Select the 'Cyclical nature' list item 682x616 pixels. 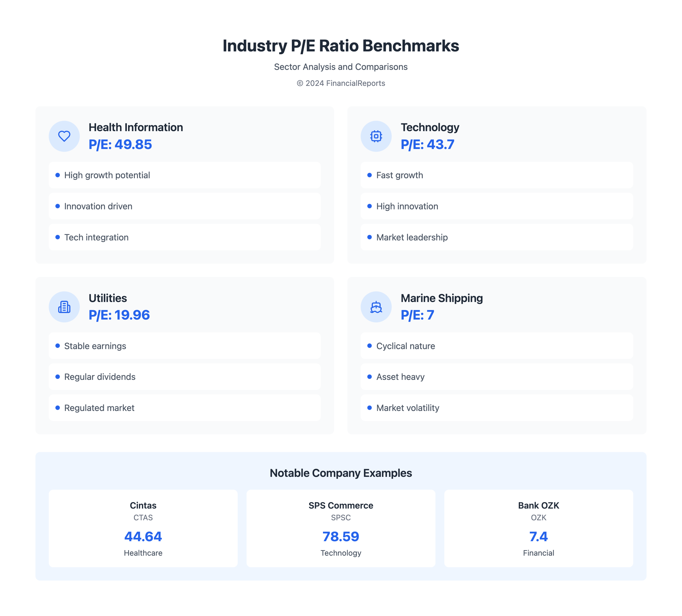tap(496, 346)
